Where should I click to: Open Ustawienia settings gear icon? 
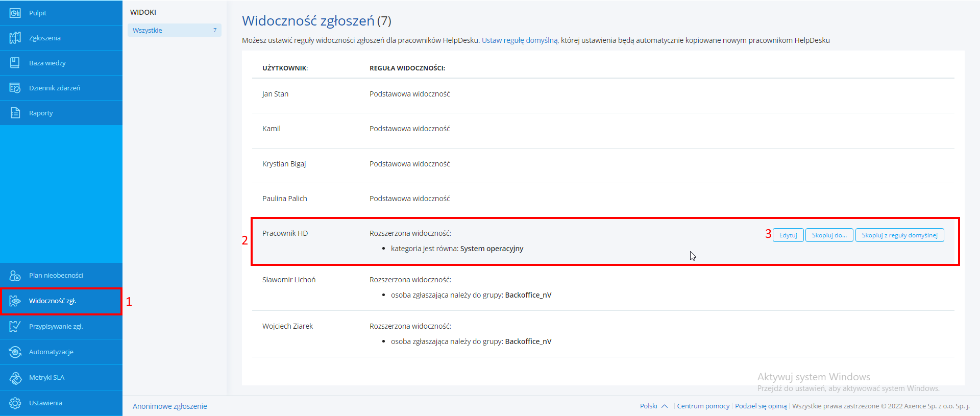pyautogui.click(x=15, y=403)
